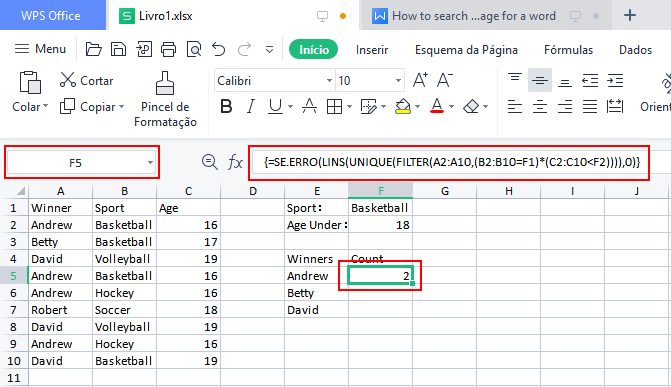Align text right
The width and height of the screenshot is (671, 387).
pos(565,106)
